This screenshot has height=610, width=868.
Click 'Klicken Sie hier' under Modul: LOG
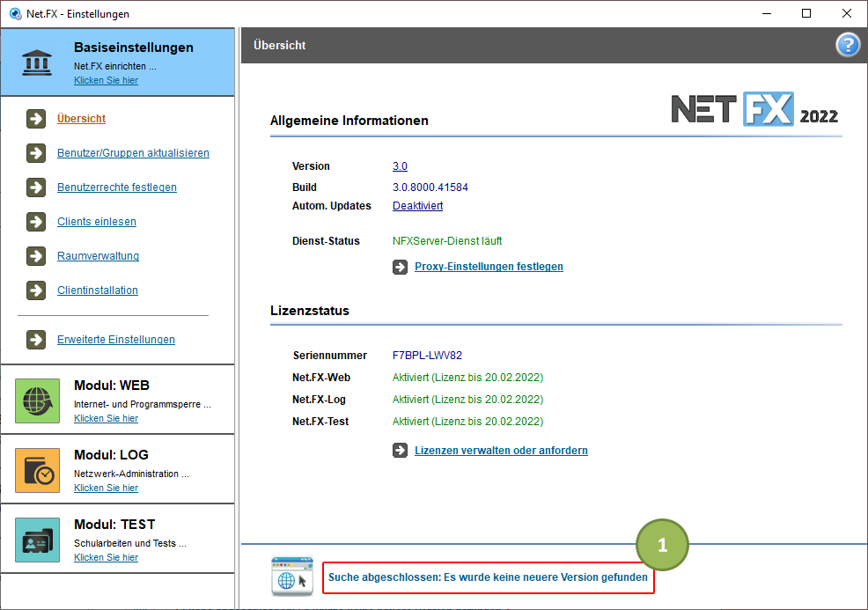pyautogui.click(x=107, y=488)
